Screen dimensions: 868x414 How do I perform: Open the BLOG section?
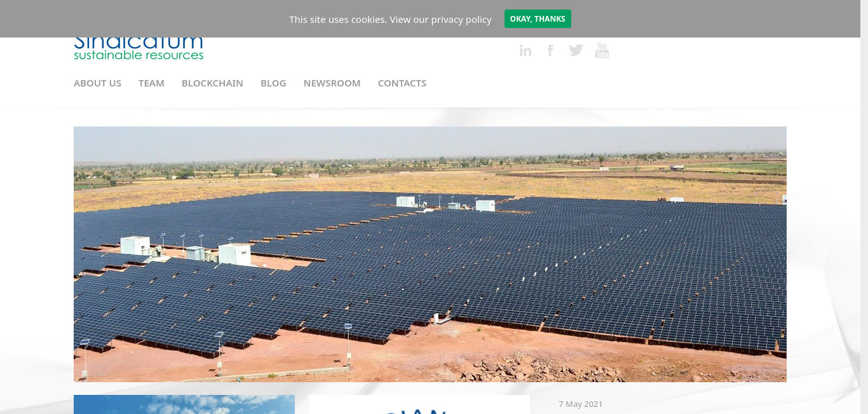(x=273, y=83)
